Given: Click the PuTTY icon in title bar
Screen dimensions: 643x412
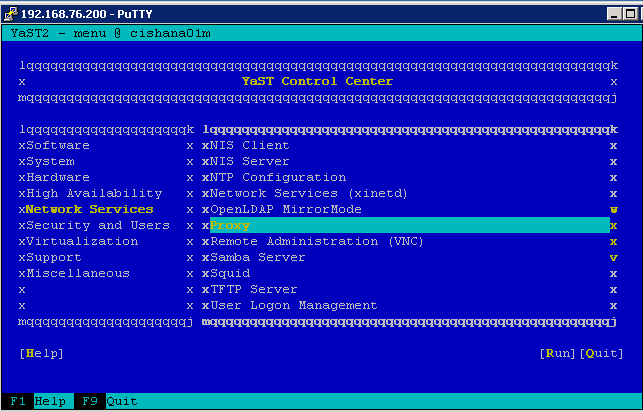Looking at the screenshot, I should tap(11, 14).
